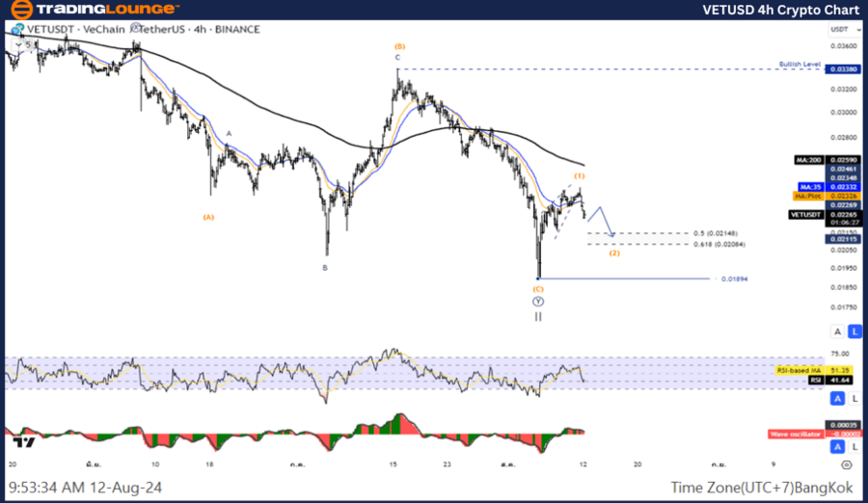The image size is (868, 503).
Task: Click the Bullish Level 0.03380 price tag
Action: pos(843,69)
